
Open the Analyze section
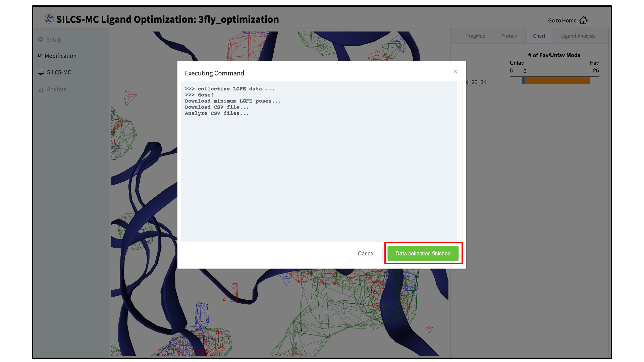click(x=52, y=89)
